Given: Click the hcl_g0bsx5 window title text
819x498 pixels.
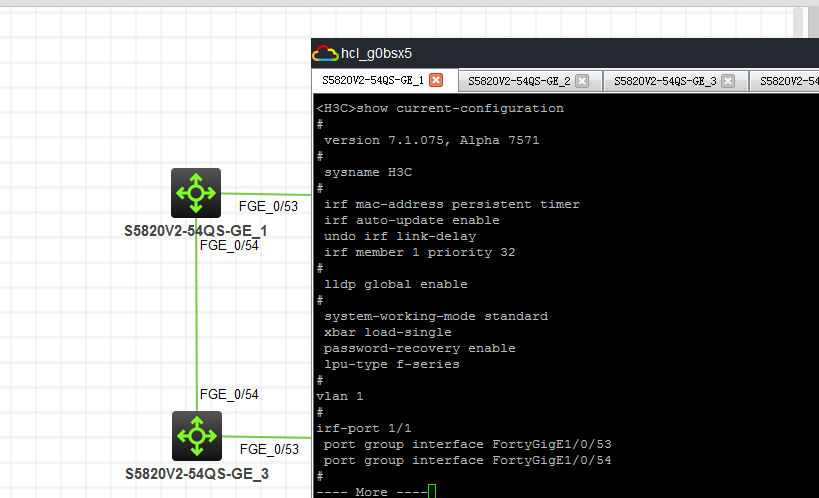Looking at the screenshot, I should pos(376,53).
